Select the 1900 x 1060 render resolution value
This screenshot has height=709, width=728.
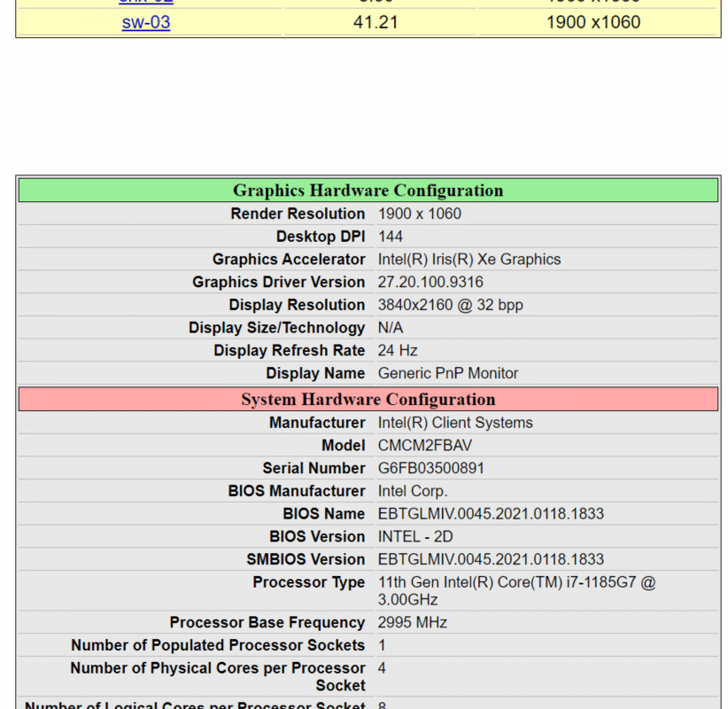(420, 214)
